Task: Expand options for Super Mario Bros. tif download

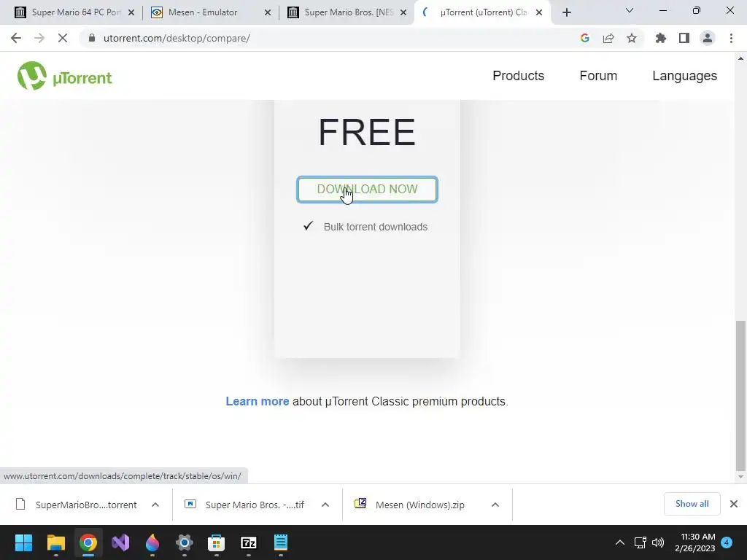Action: (x=325, y=505)
